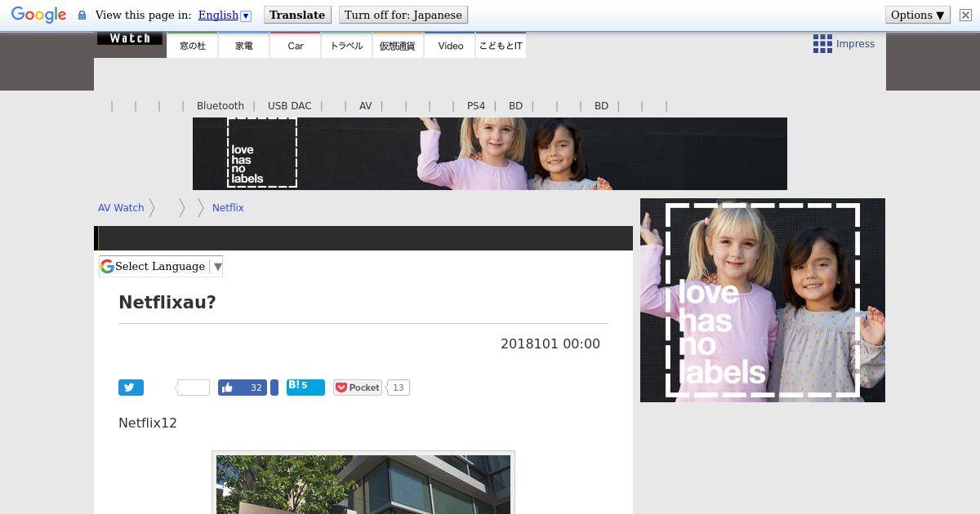Screen dimensions: 980x514
Task: Click the empty tweet count bubble
Action: click(x=193, y=388)
